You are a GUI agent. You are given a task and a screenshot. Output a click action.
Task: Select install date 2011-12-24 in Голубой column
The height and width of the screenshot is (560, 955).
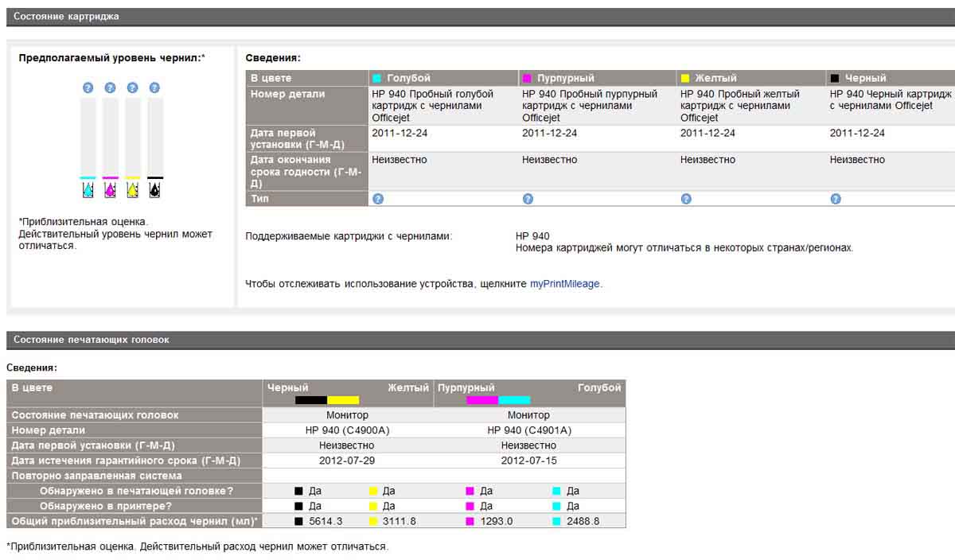click(x=400, y=133)
